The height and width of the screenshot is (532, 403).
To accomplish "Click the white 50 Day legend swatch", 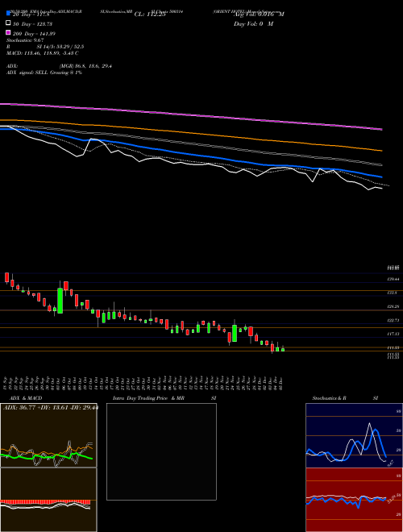I will [8, 23].
